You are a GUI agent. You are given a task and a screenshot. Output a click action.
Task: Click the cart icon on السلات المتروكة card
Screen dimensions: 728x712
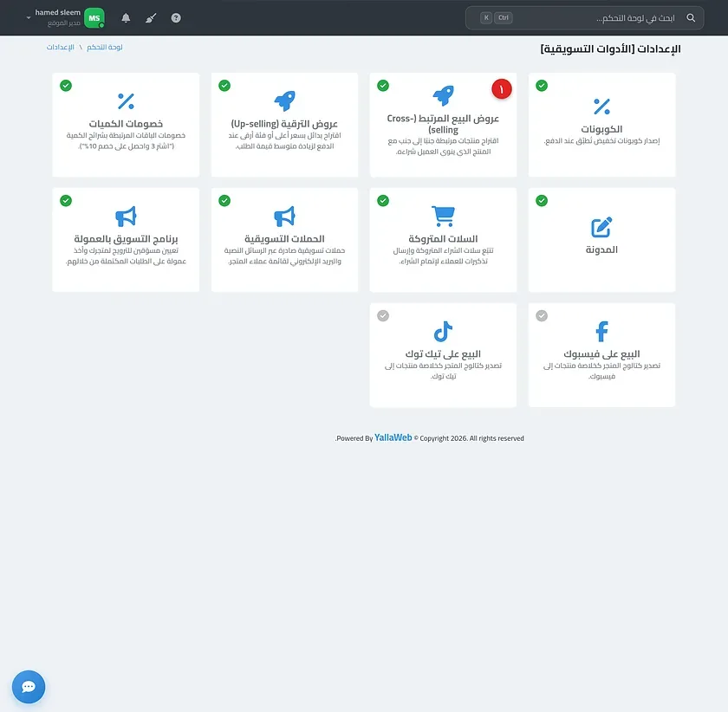pos(443,216)
